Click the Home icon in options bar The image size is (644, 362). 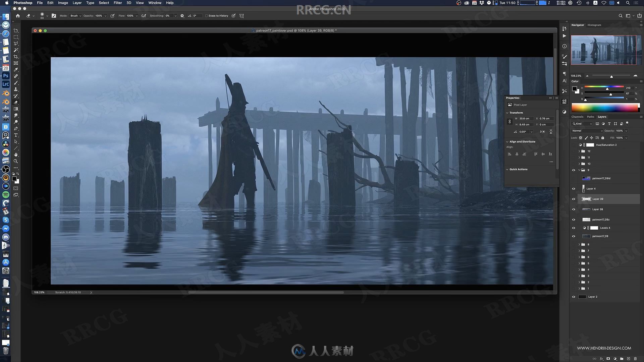[18, 16]
